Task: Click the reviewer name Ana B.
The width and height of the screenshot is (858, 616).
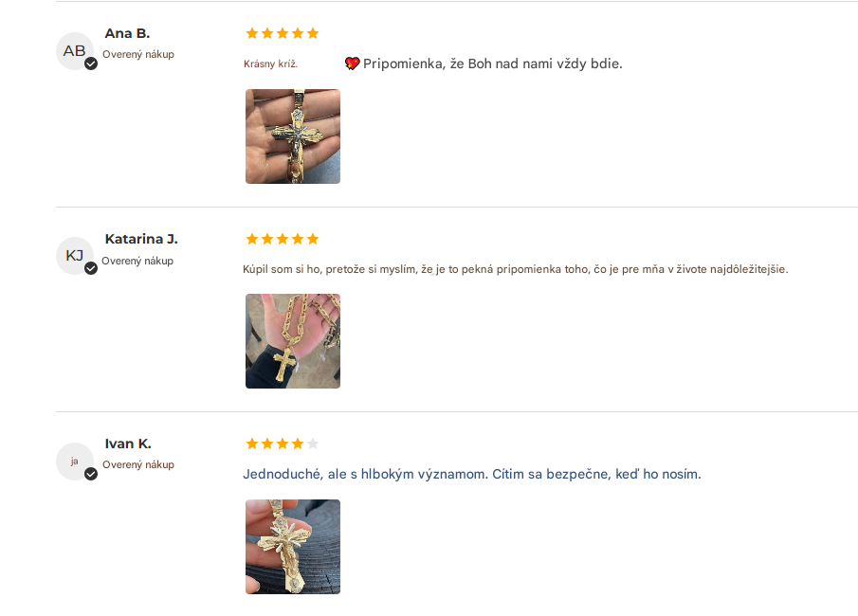Action: 127,34
